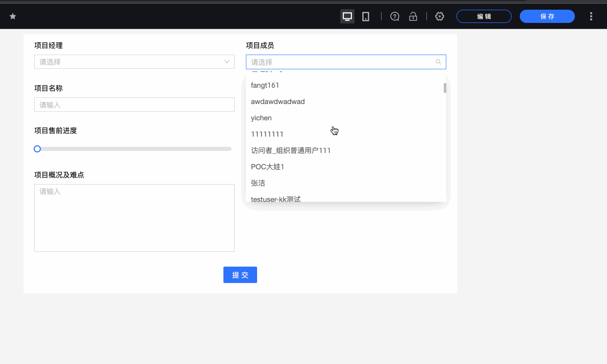Click the 项目成员 label
Screen dimensions: 607x364
click(x=260, y=45)
